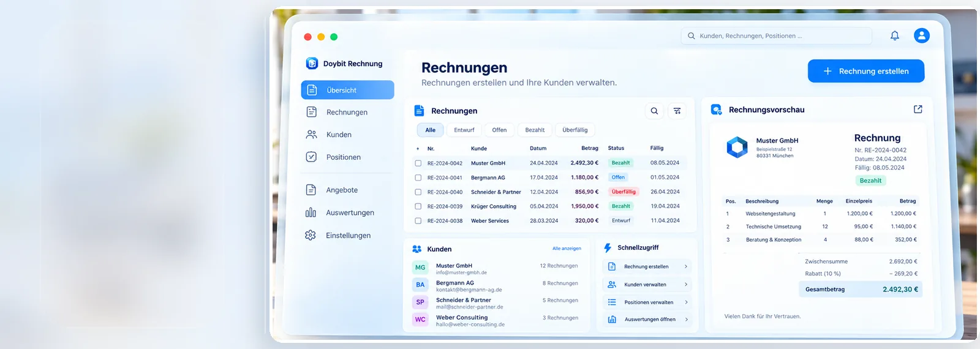Open the user profile avatar
The width and height of the screenshot is (980, 349).
pos(922,36)
